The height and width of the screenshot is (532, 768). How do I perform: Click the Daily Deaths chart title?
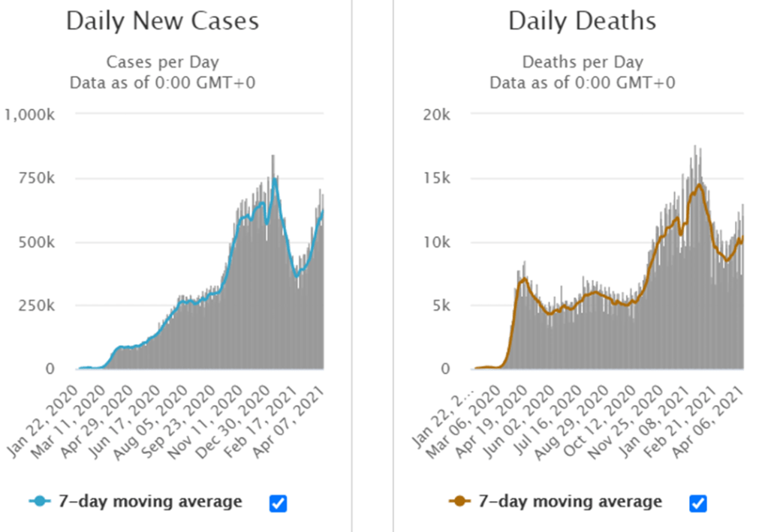click(582, 21)
